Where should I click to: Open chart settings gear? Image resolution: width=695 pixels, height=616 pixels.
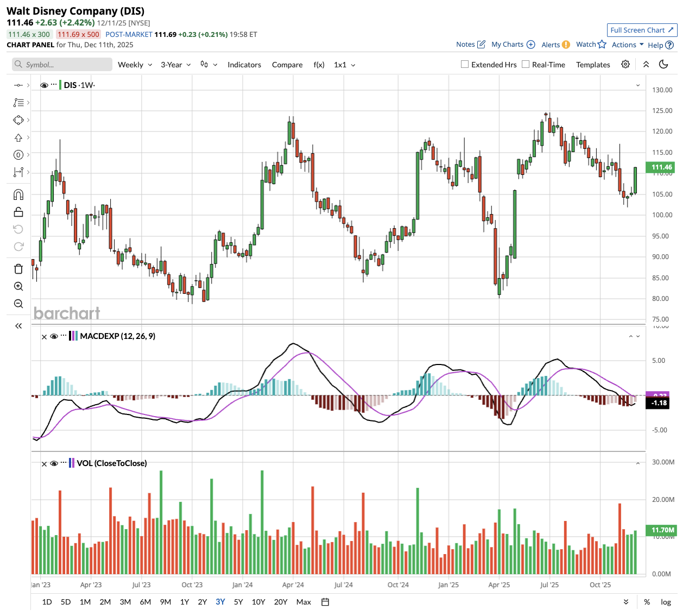[x=625, y=64]
